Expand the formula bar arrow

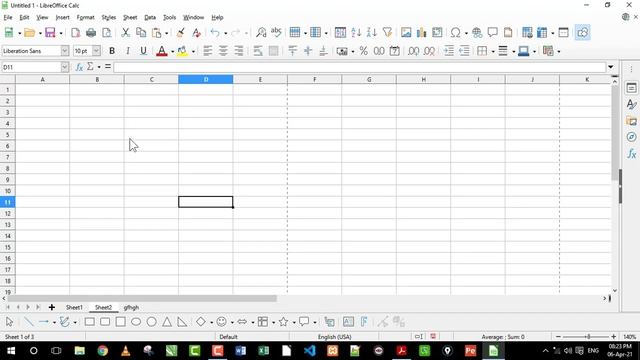click(x=611, y=67)
